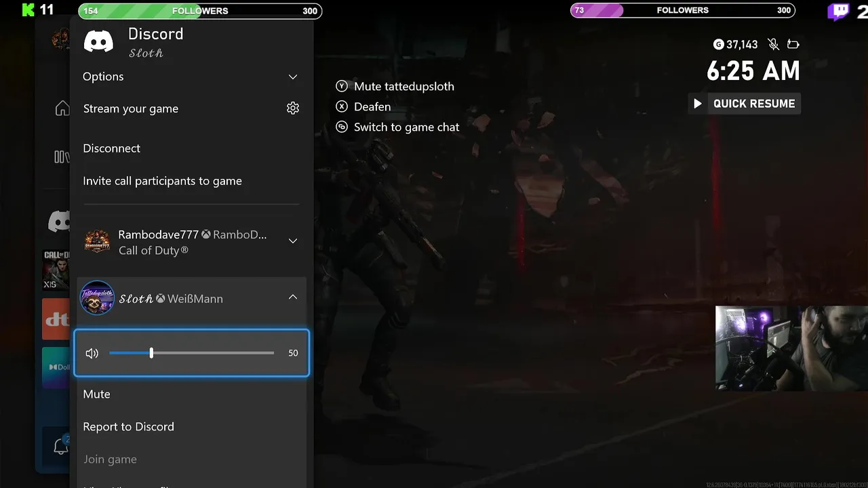Select the Call of Duty game tile
This screenshot has height=488, width=868.
click(x=56, y=270)
